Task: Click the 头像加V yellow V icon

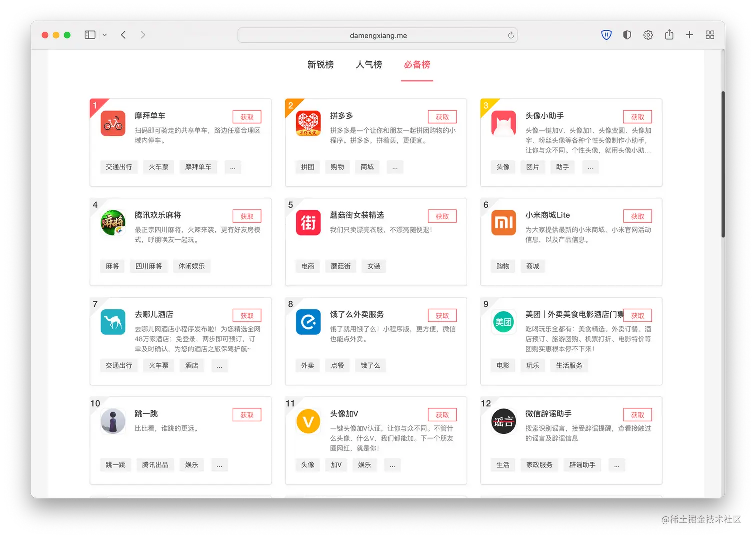Action: click(x=308, y=421)
